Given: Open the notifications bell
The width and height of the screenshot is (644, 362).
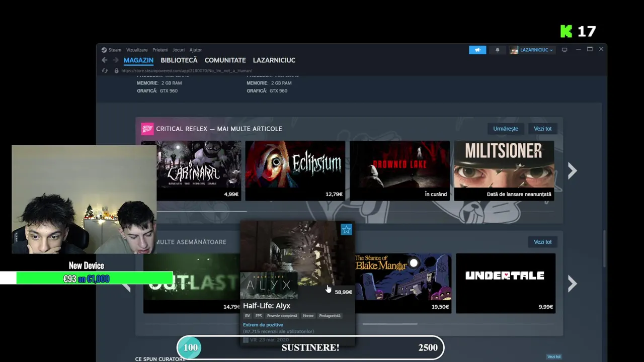Looking at the screenshot, I should point(498,50).
